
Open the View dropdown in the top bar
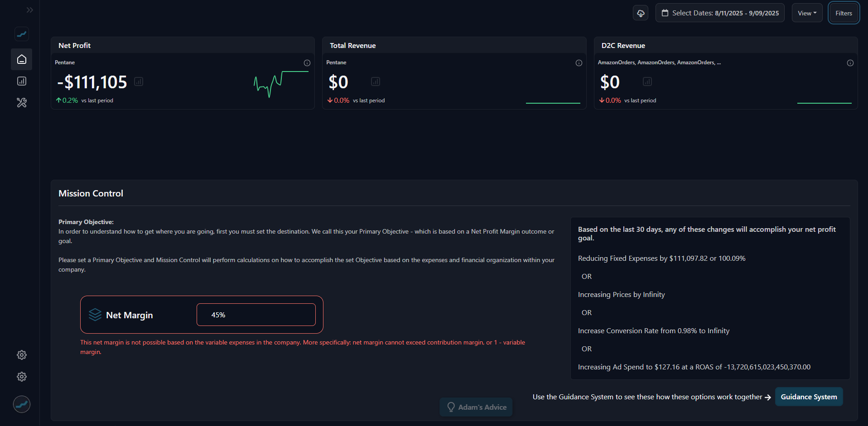tap(806, 13)
